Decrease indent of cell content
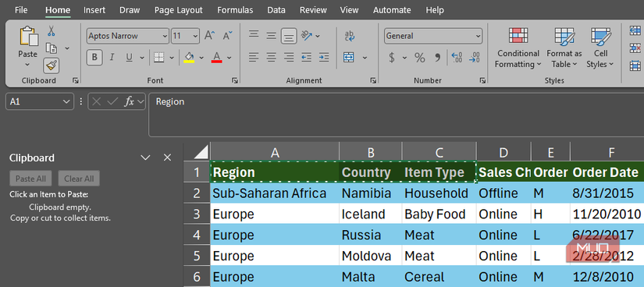Screen dimensions: 644x287 (x=306, y=57)
